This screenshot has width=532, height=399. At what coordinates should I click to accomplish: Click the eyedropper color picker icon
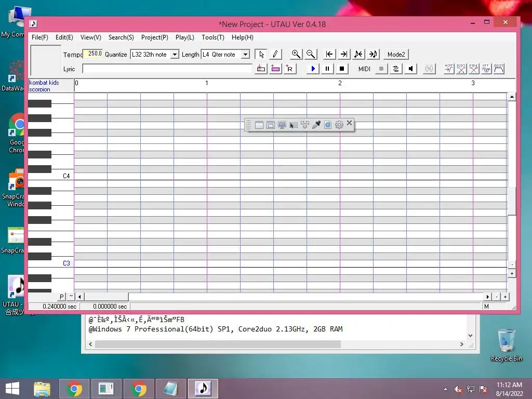[x=316, y=125]
